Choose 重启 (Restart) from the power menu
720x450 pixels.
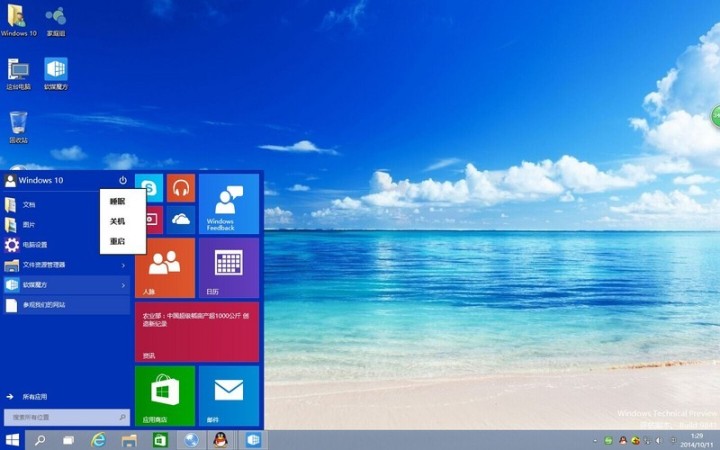tap(118, 241)
